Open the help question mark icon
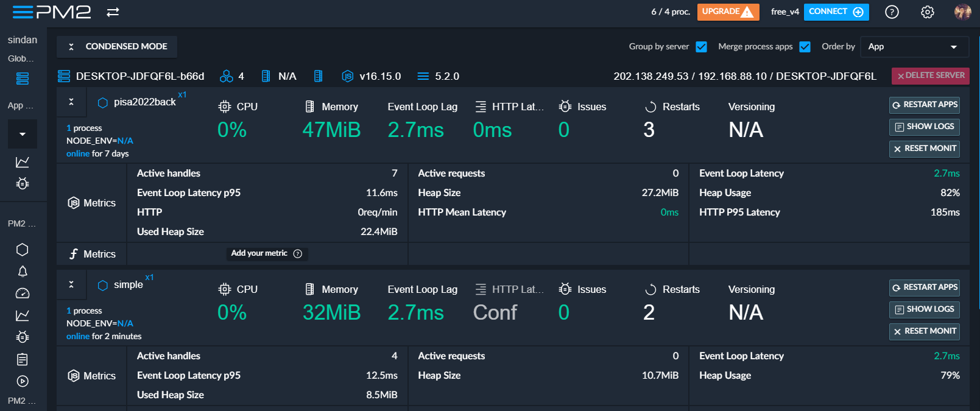This screenshot has width=980, height=411. click(x=892, y=12)
